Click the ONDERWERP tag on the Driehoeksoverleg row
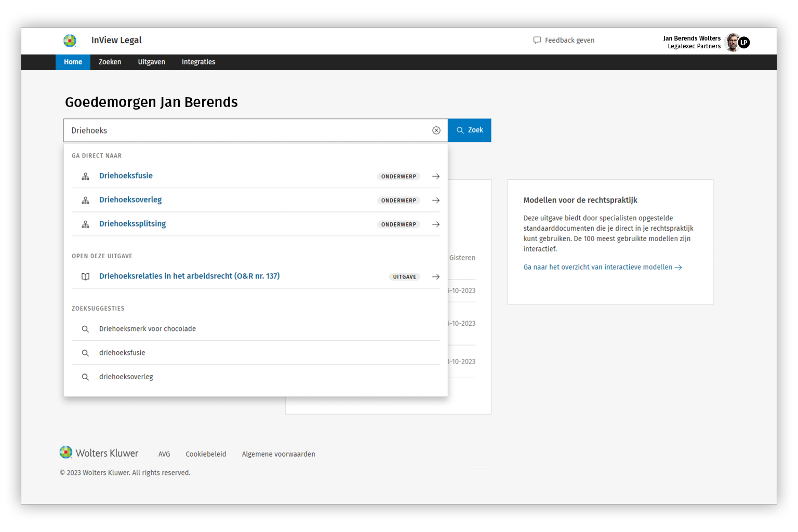The image size is (798, 532). pyautogui.click(x=398, y=201)
